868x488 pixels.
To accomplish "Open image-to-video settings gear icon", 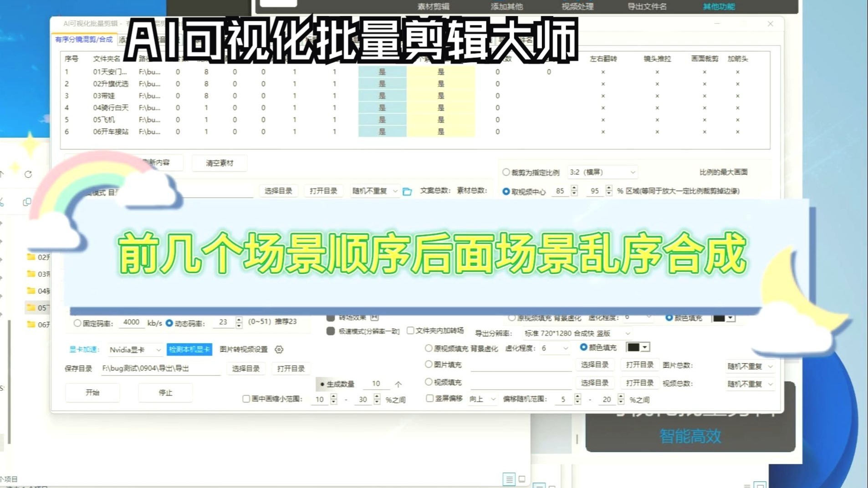I will coord(279,350).
